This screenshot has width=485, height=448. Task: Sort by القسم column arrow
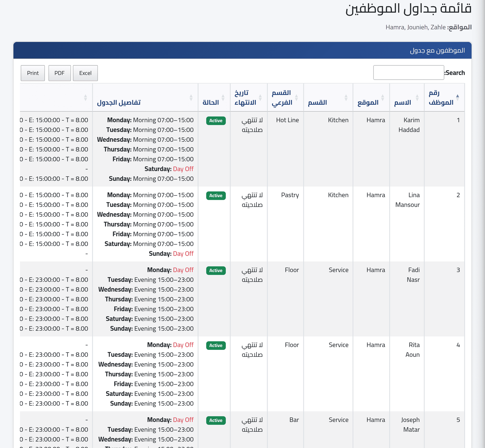click(x=346, y=98)
